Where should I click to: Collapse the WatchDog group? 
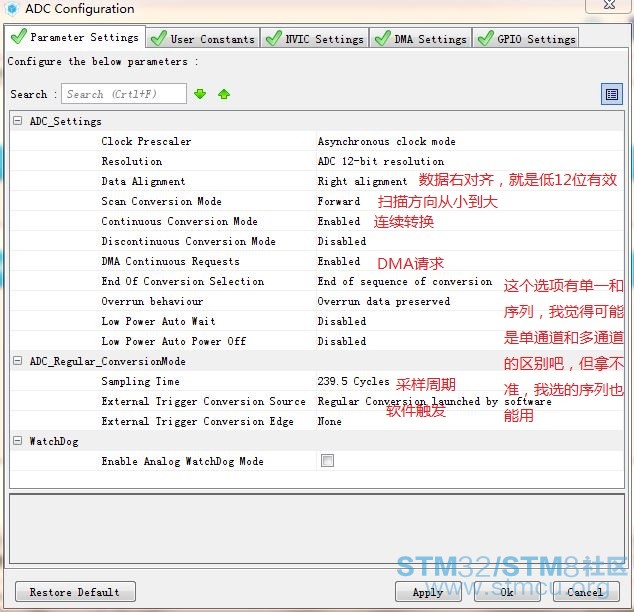coord(17,441)
